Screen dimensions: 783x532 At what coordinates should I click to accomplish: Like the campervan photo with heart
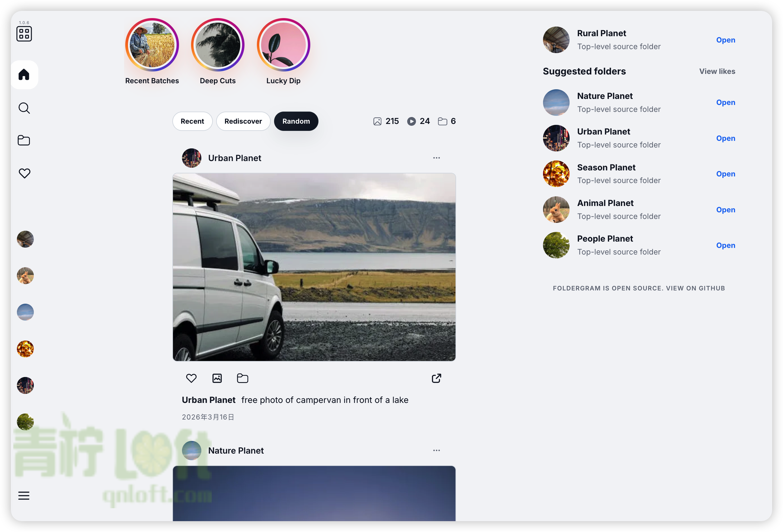coord(191,378)
